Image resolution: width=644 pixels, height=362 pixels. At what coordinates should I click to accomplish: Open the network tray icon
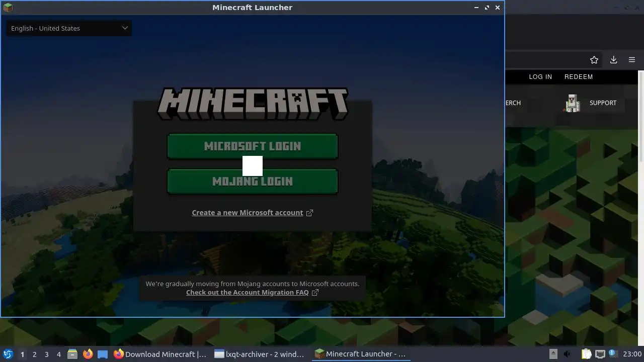[600, 354]
